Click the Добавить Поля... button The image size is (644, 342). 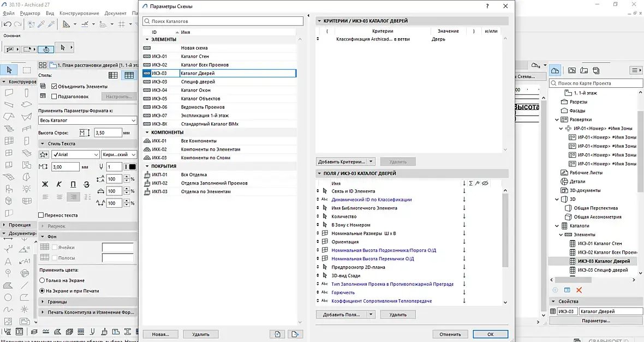point(342,315)
